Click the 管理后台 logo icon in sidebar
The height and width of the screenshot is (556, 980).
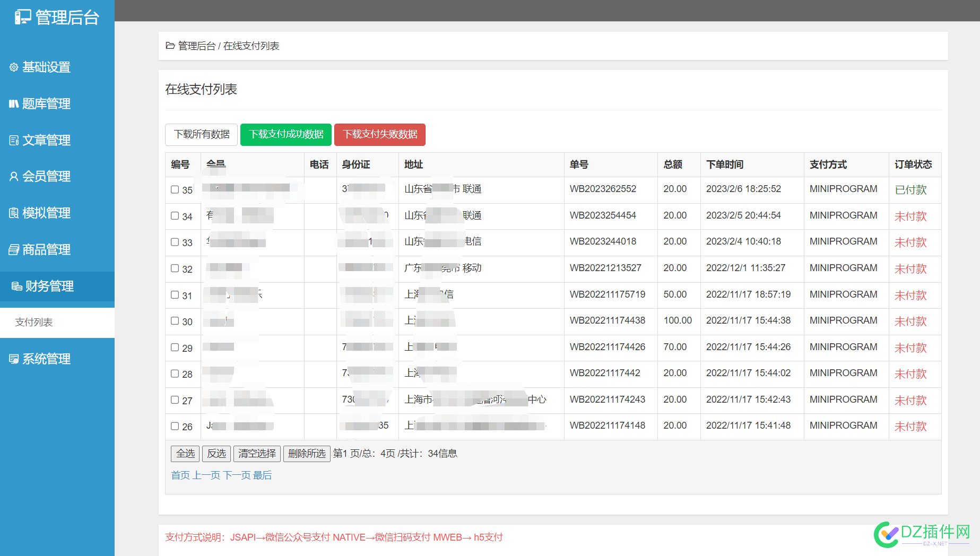pos(23,17)
